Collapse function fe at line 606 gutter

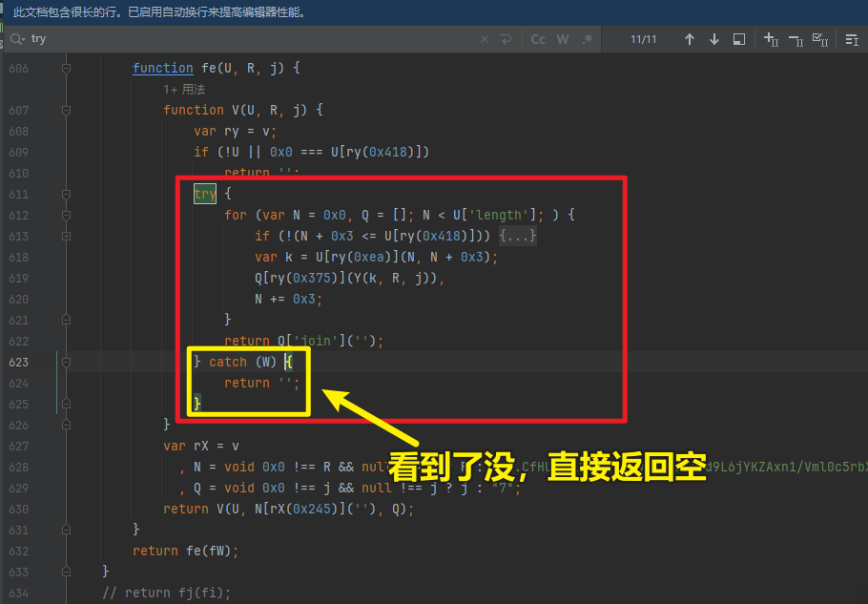click(66, 69)
